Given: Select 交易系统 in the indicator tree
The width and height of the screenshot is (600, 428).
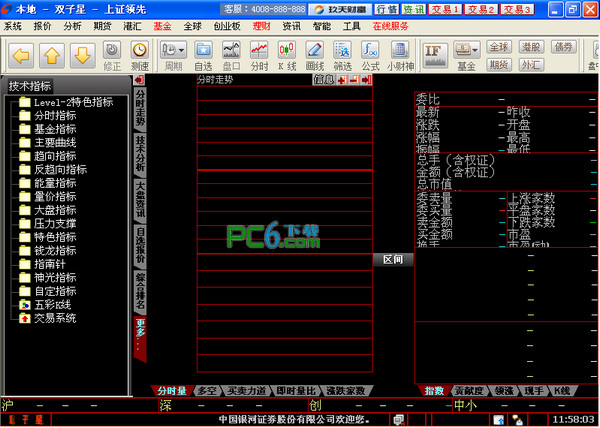Looking at the screenshot, I should coord(52,317).
